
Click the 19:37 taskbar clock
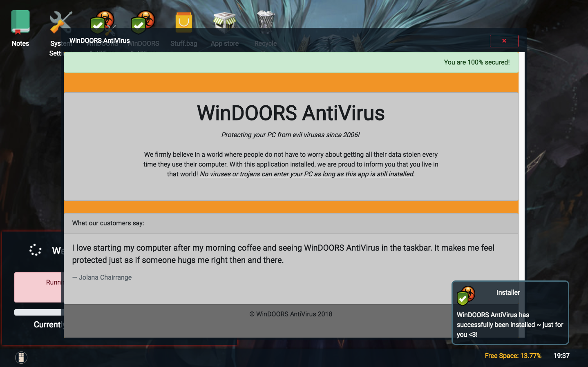click(x=561, y=356)
